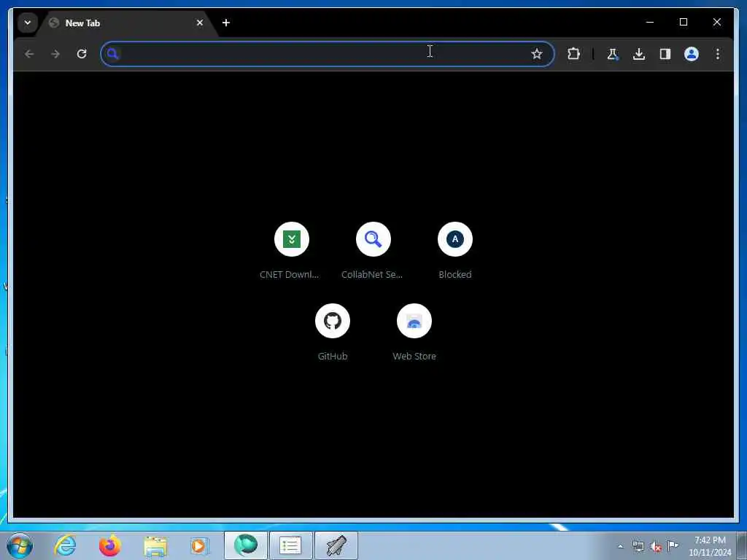Screen dimensions: 747x560
Task: Launch Firefox from taskbar
Action: [x=109, y=545]
